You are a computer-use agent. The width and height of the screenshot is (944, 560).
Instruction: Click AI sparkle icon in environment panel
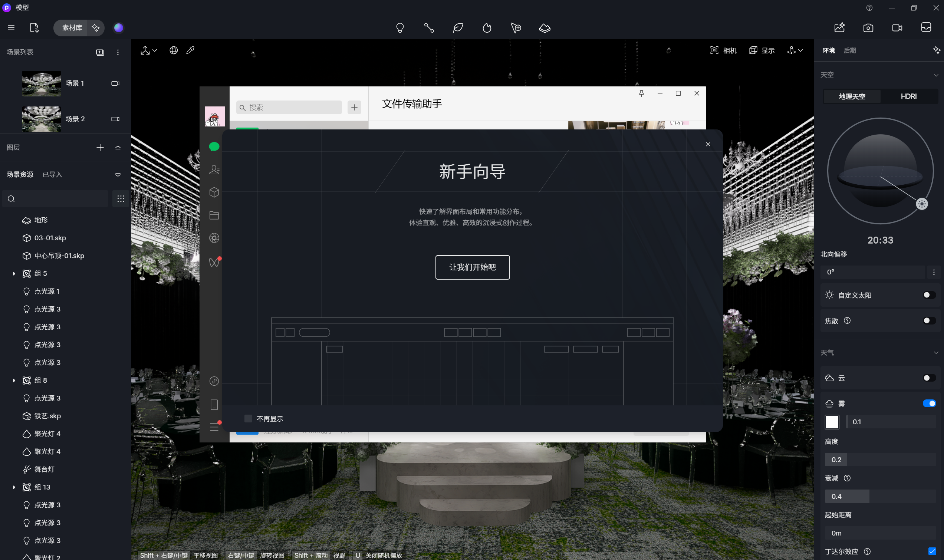pos(937,50)
